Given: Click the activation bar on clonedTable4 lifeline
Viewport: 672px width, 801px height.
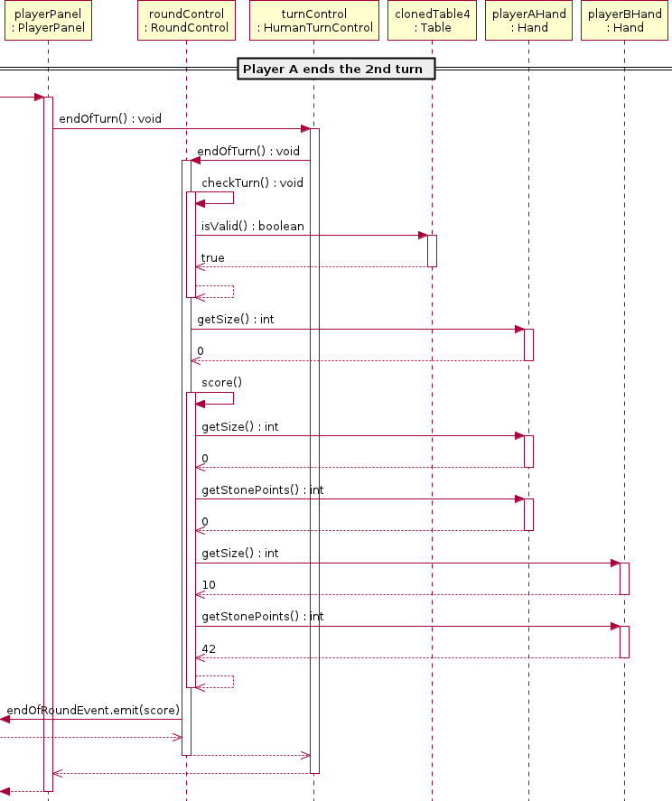Looking at the screenshot, I should pos(433,251).
